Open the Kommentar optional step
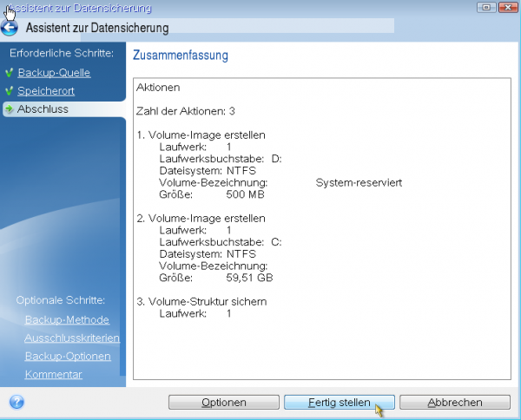 pos(54,375)
